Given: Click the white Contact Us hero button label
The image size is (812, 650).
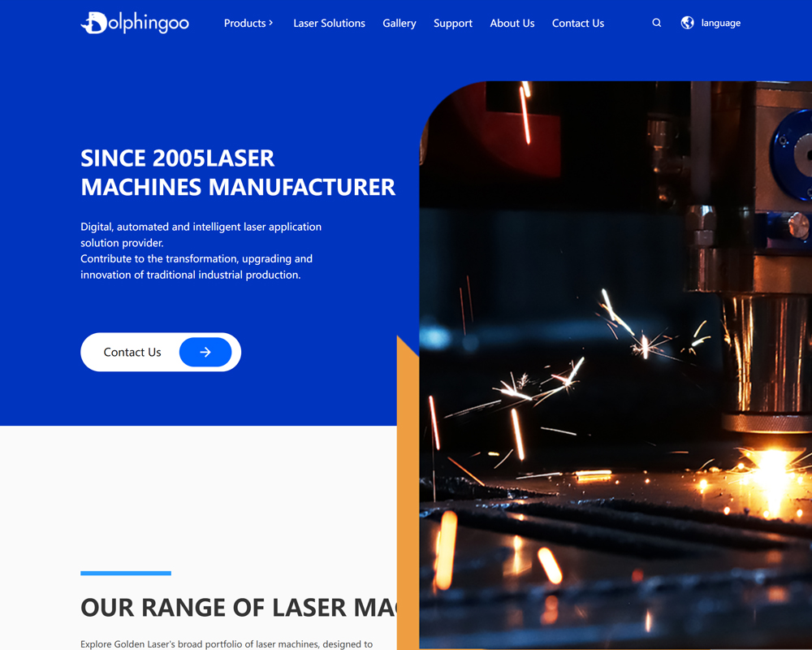Looking at the screenshot, I should [132, 352].
